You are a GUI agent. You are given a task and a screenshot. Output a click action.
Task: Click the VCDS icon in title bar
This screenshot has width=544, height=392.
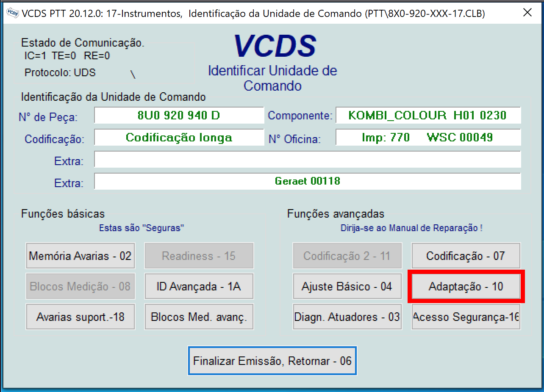tap(12, 13)
